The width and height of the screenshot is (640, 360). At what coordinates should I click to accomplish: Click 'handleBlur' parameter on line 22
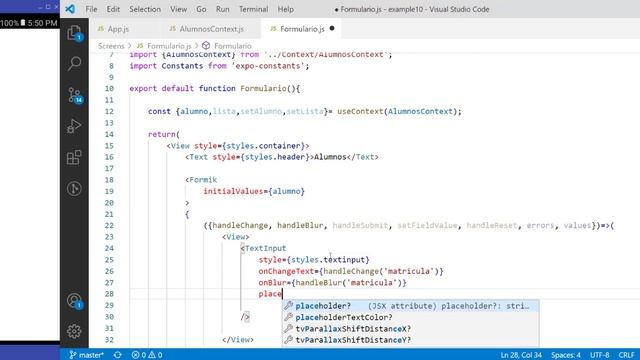pos(300,225)
